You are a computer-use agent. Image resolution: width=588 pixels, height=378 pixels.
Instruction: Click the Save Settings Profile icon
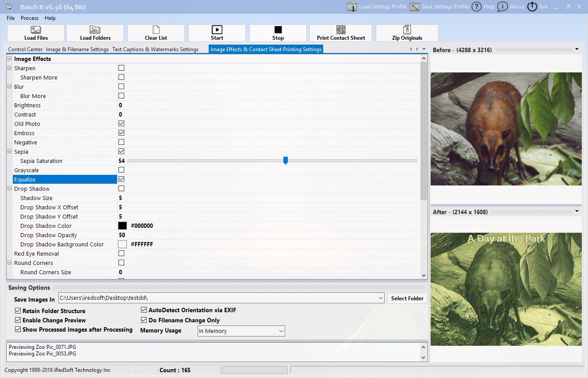click(414, 7)
